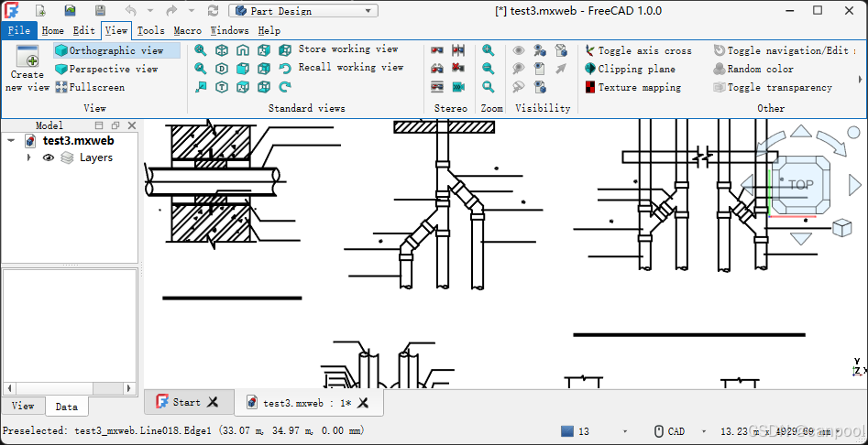Open the undo history dropdown arrow
Viewport: 868px width, 445px height.
coord(150,10)
